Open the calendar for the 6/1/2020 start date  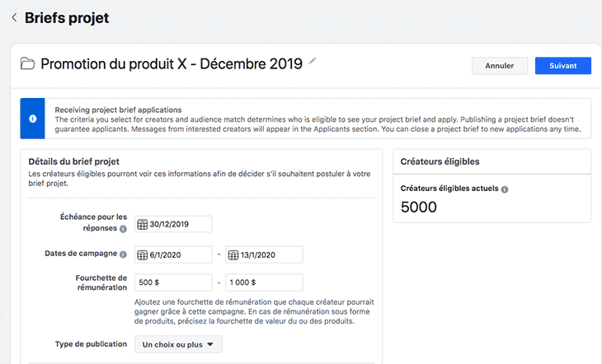tap(143, 255)
